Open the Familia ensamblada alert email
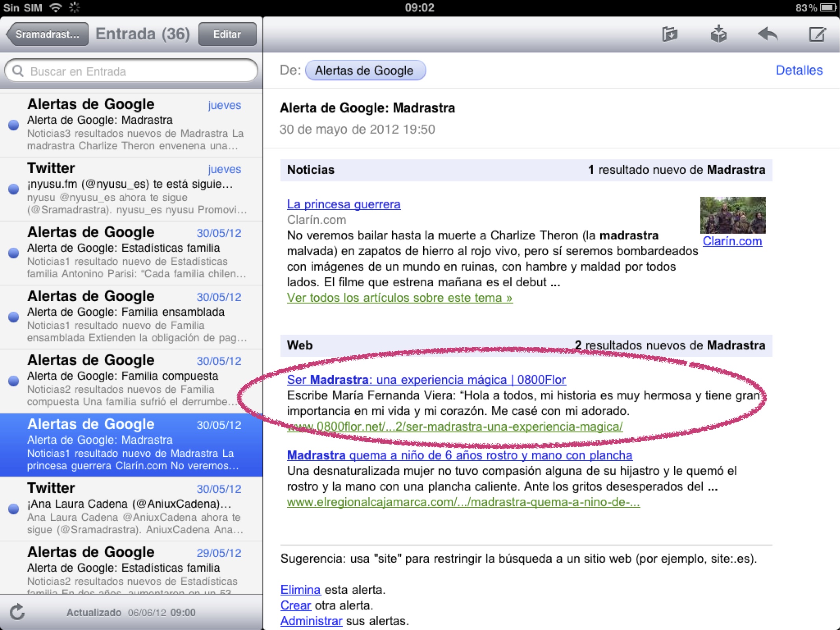Viewport: 840px width, 630px height. (x=131, y=317)
